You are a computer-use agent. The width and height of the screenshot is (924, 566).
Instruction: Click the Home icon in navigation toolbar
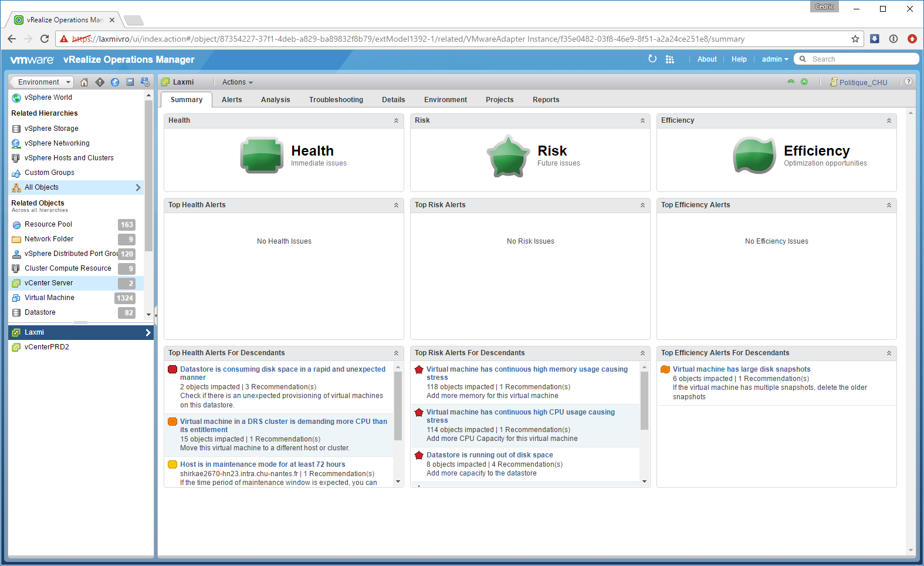(84, 82)
